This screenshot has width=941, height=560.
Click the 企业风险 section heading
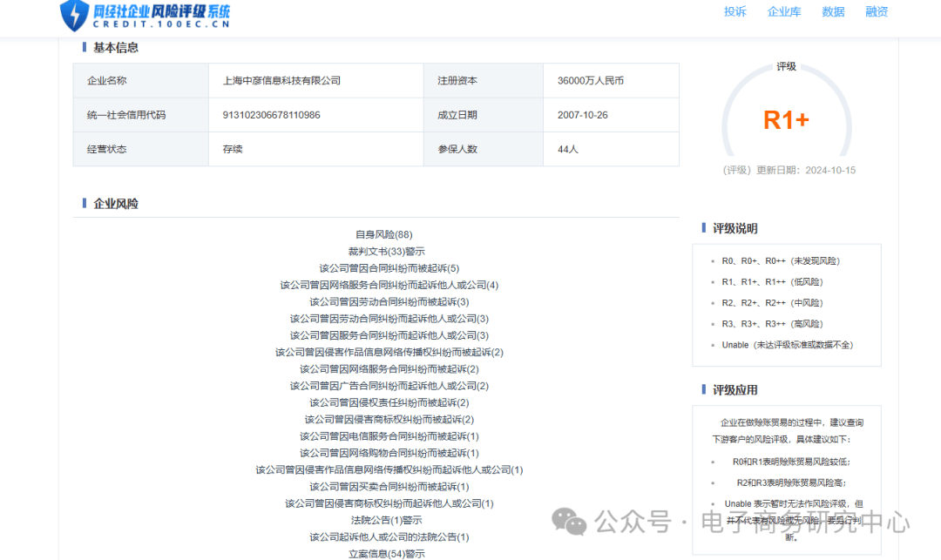(x=116, y=204)
